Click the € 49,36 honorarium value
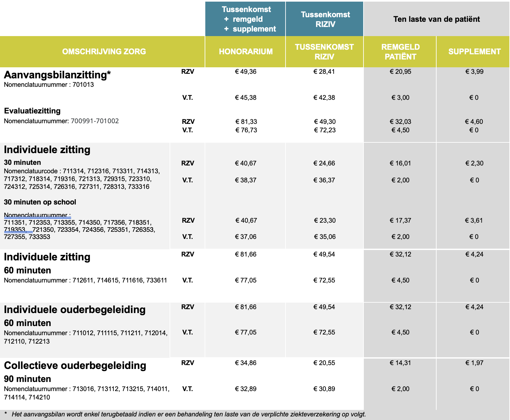510x420 pixels. click(246, 72)
